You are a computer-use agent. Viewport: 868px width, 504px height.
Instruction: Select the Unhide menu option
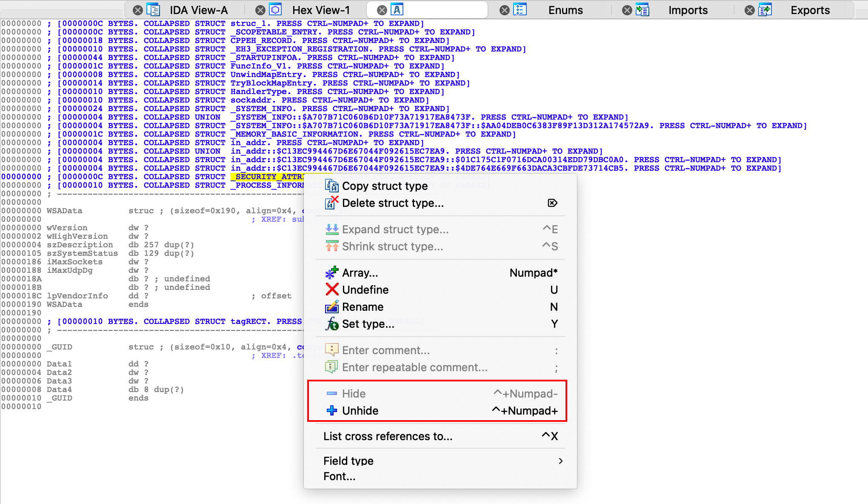(360, 411)
